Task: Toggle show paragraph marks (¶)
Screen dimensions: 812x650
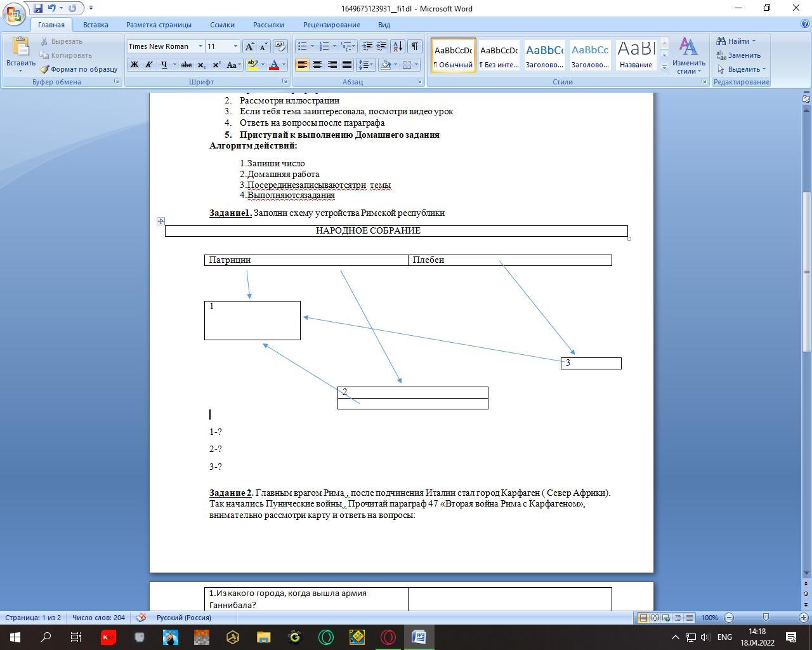Action: [414, 46]
